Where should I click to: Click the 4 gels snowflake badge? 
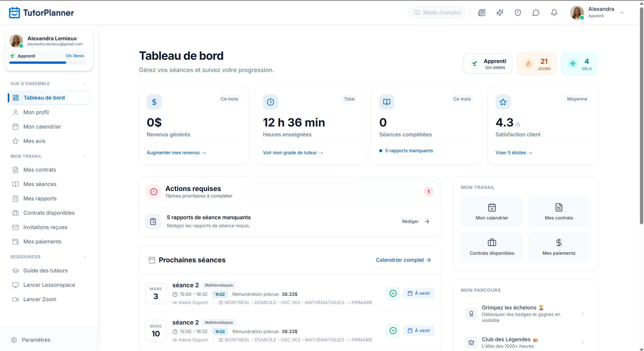click(x=579, y=63)
